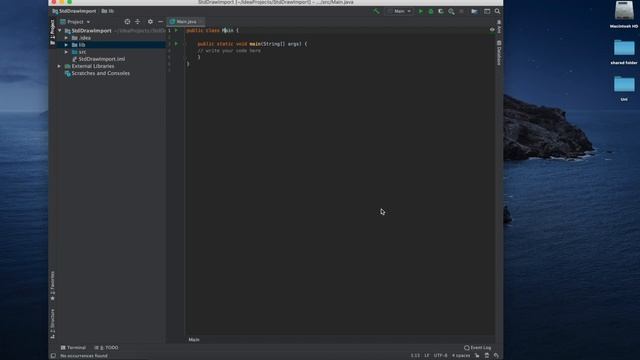Expand the lib folder arrow
This screenshot has height=360, width=640.
66,45
